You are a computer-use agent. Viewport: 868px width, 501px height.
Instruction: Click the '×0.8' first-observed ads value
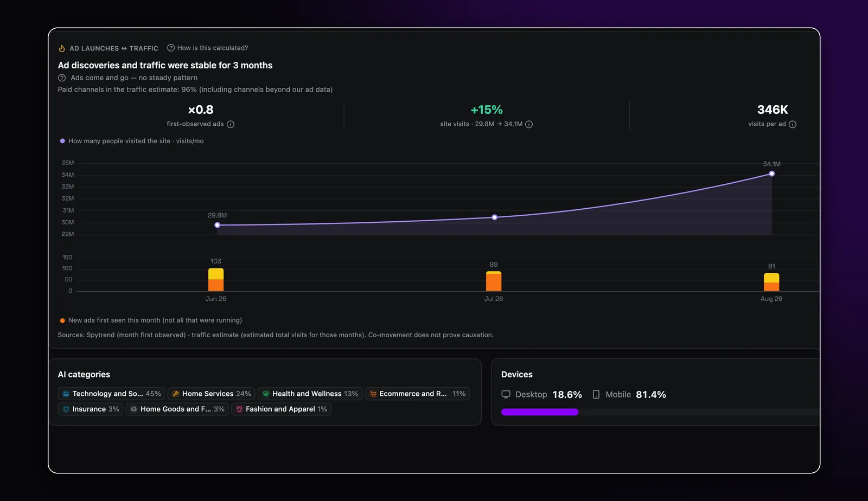pyautogui.click(x=201, y=110)
